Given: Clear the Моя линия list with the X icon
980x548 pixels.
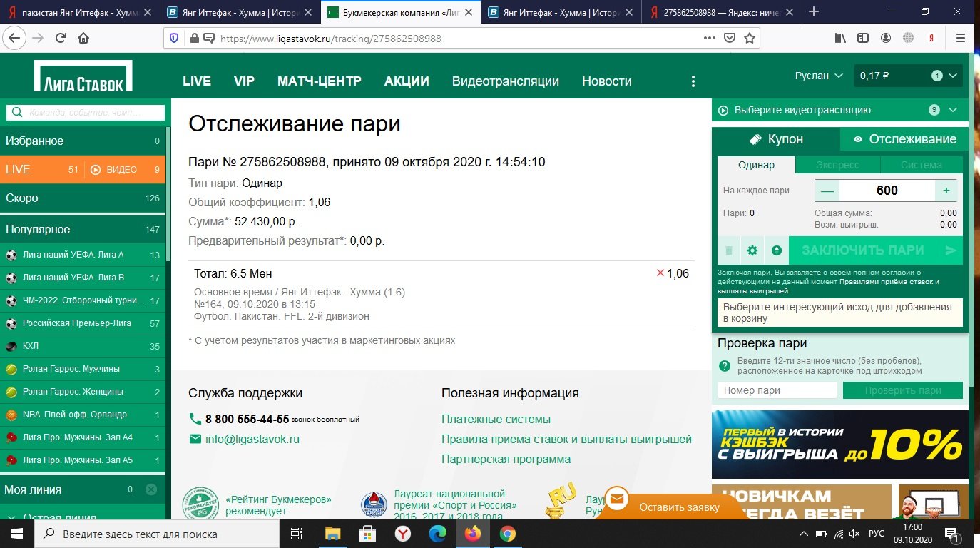Looking at the screenshot, I should click(150, 489).
